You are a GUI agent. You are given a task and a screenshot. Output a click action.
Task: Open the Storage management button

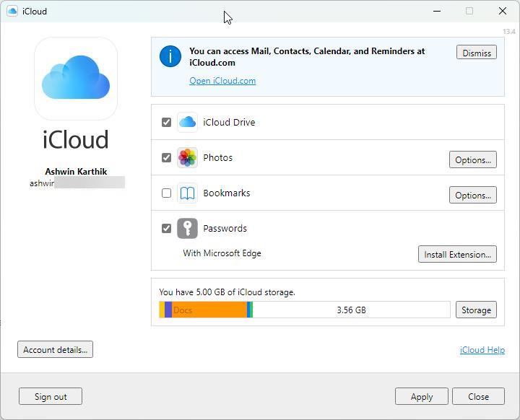tap(476, 310)
